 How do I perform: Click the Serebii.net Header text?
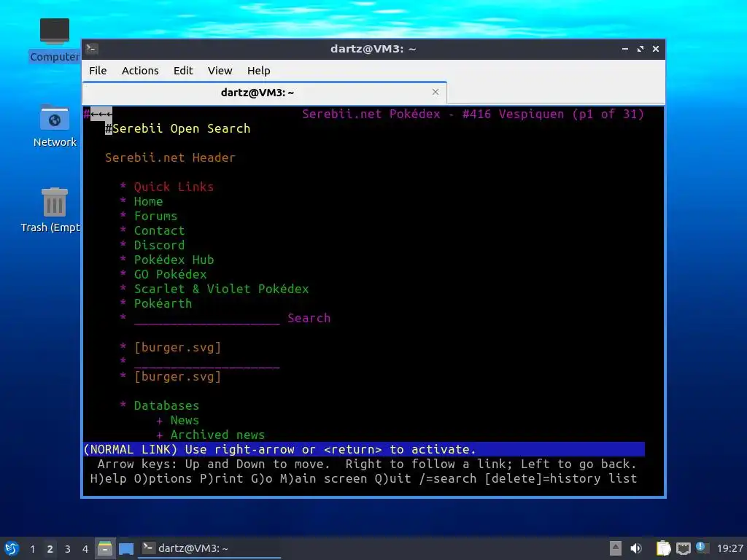[x=170, y=157]
